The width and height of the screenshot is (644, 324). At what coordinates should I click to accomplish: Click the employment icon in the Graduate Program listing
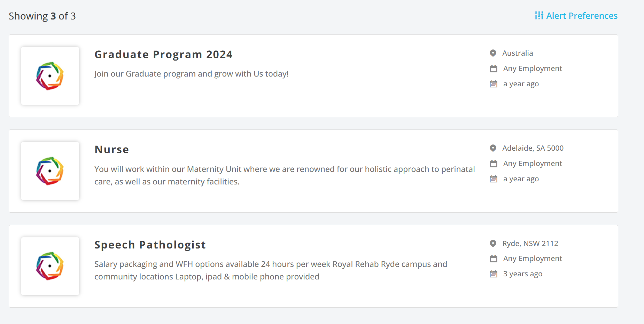pyautogui.click(x=494, y=69)
